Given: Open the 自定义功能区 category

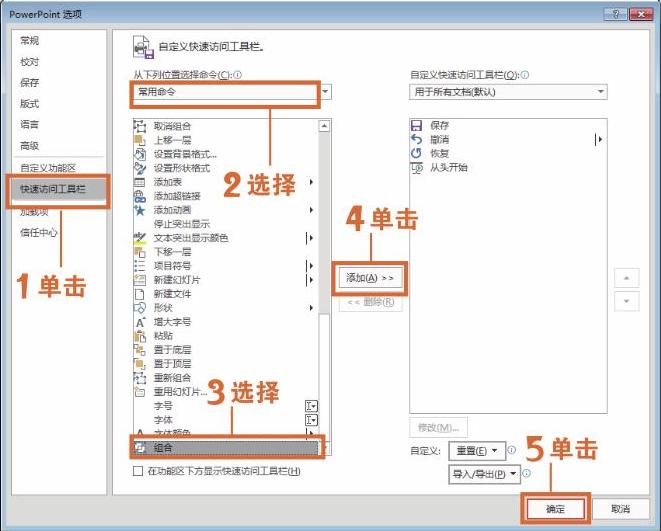Looking at the screenshot, I should (x=48, y=168).
